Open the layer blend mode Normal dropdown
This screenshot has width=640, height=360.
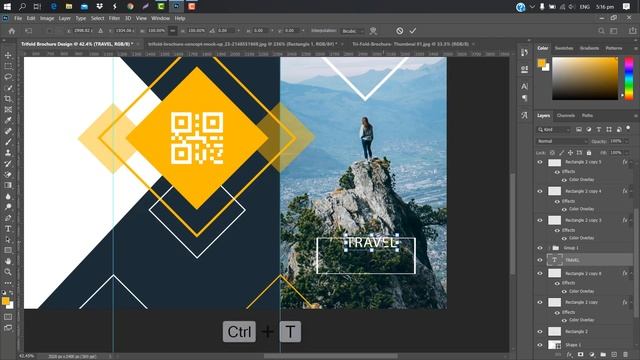[x=562, y=141]
